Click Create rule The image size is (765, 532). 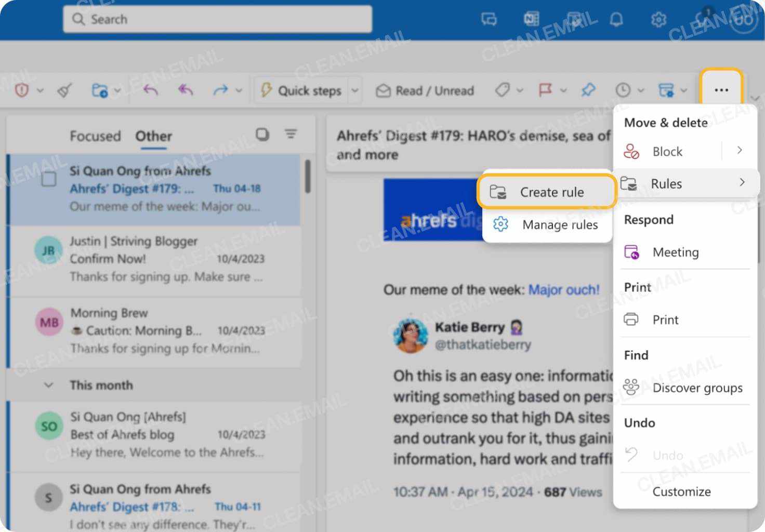(x=552, y=192)
